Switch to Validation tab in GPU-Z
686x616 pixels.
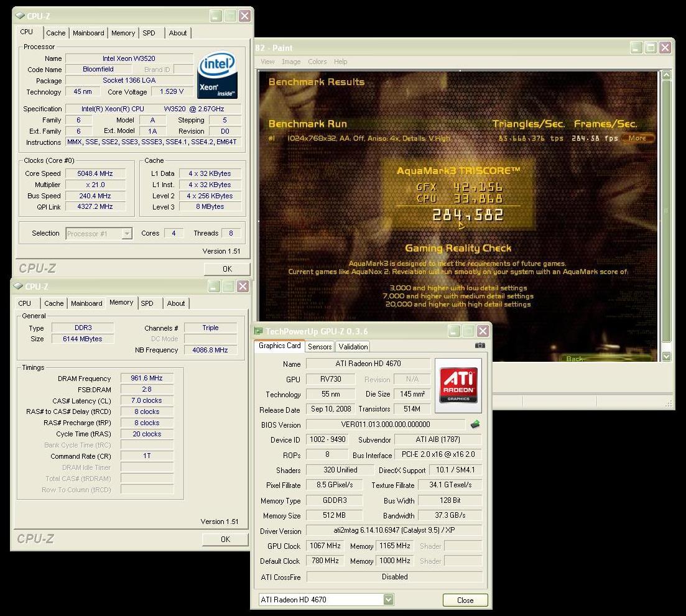pos(353,346)
